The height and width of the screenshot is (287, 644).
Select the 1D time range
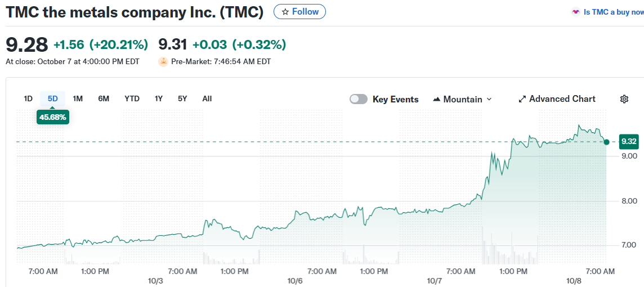[28, 98]
